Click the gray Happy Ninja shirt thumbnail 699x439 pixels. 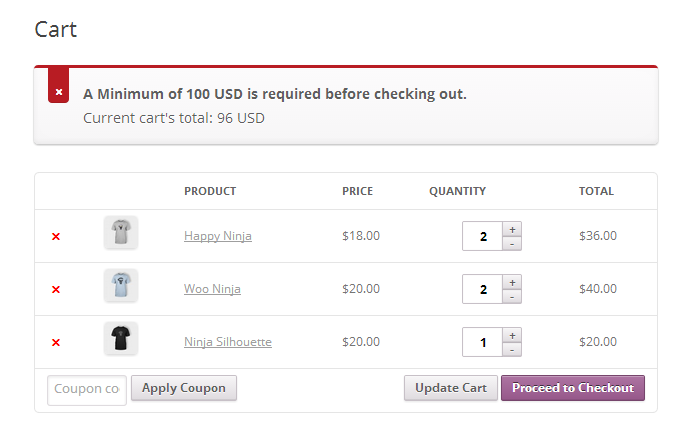[121, 232]
